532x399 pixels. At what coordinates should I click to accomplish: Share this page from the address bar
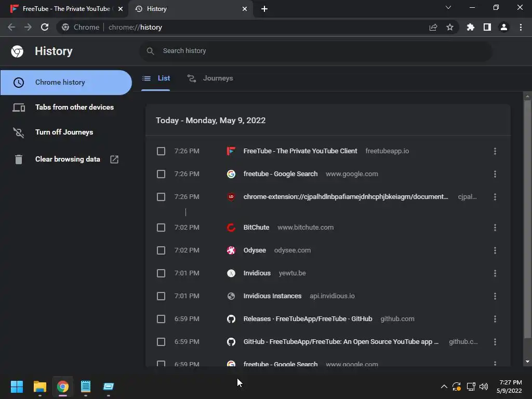click(433, 27)
